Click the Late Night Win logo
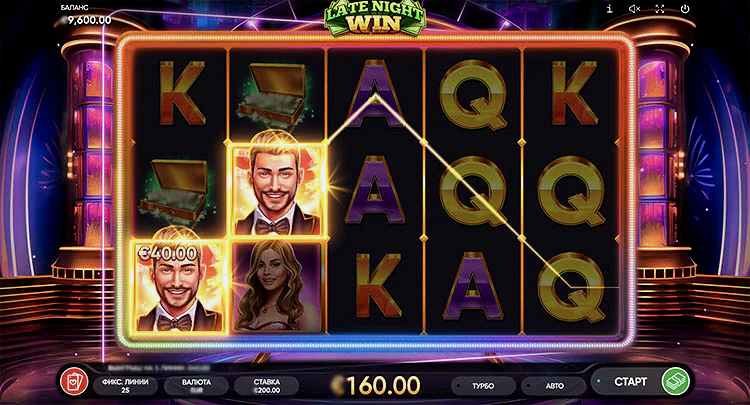 tap(375, 17)
